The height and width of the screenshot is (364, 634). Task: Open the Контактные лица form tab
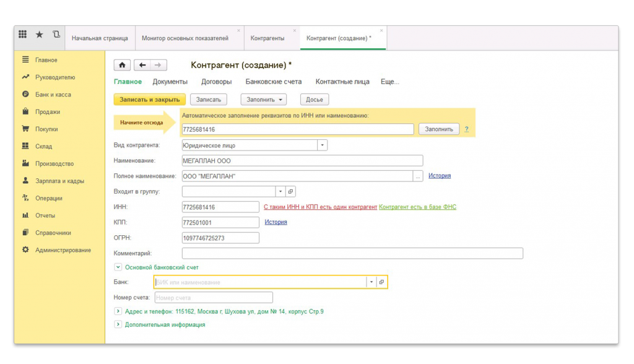[x=342, y=82]
